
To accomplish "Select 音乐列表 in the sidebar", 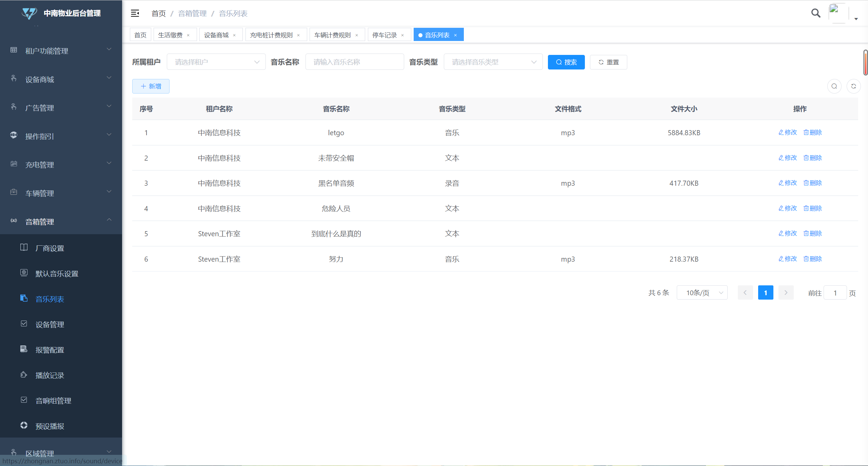I will point(61,299).
